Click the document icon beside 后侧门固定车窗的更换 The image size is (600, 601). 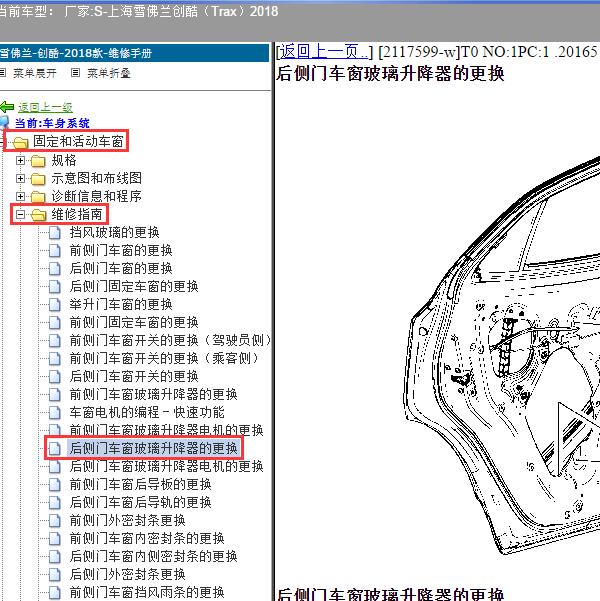55,287
